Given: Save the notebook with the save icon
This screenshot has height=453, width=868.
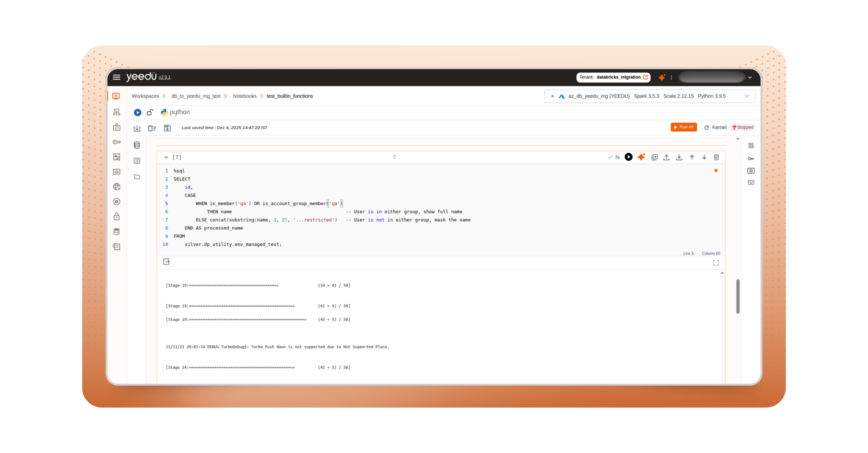Looking at the screenshot, I should 168,128.
